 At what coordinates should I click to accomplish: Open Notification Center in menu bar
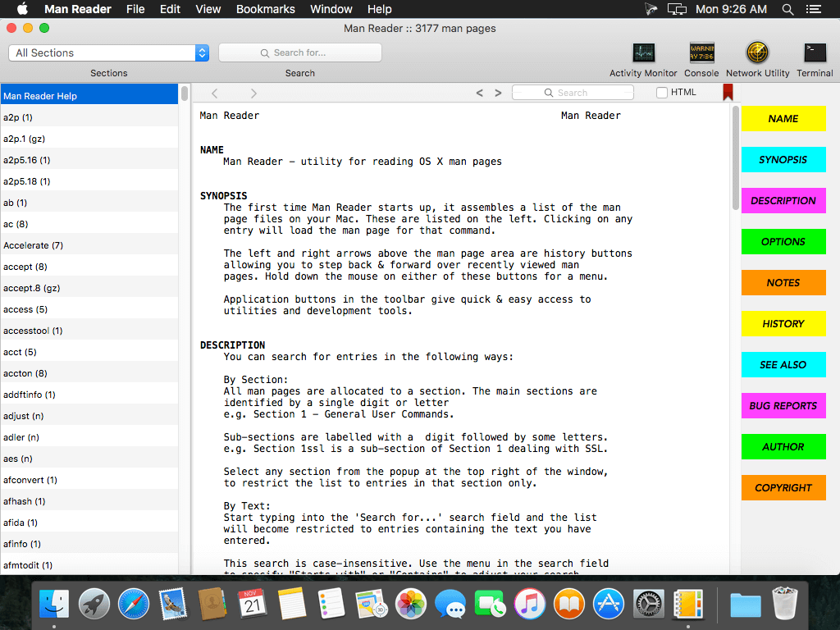point(814,9)
